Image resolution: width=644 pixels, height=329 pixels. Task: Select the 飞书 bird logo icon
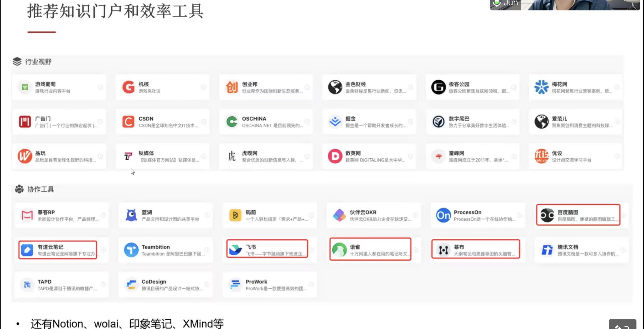(235, 250)
